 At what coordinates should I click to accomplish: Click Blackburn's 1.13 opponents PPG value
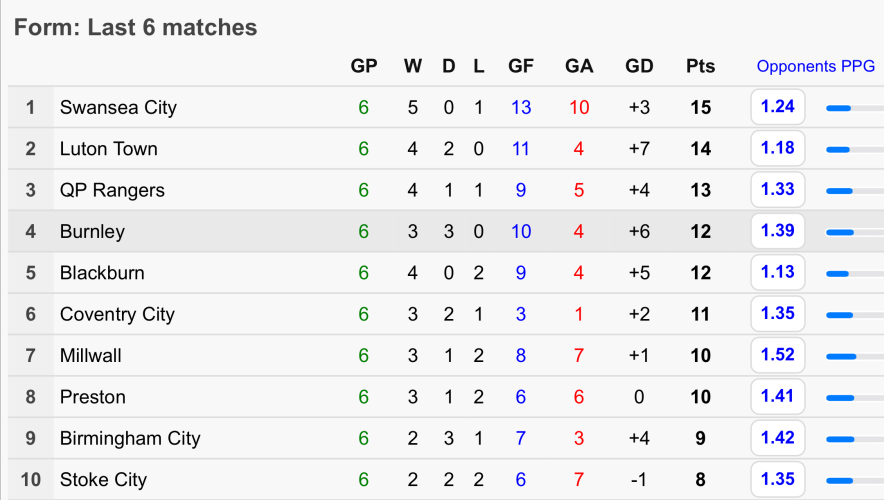[x=777, y=272]
